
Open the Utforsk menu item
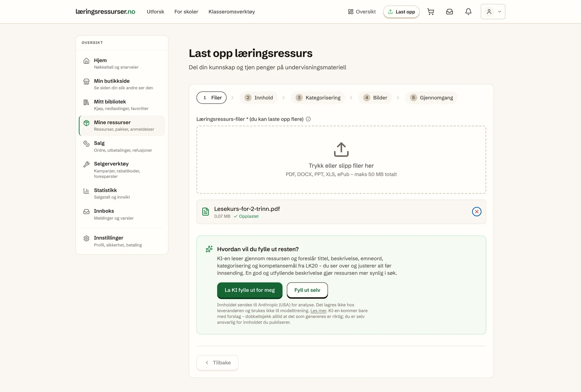tap(155, 12)
